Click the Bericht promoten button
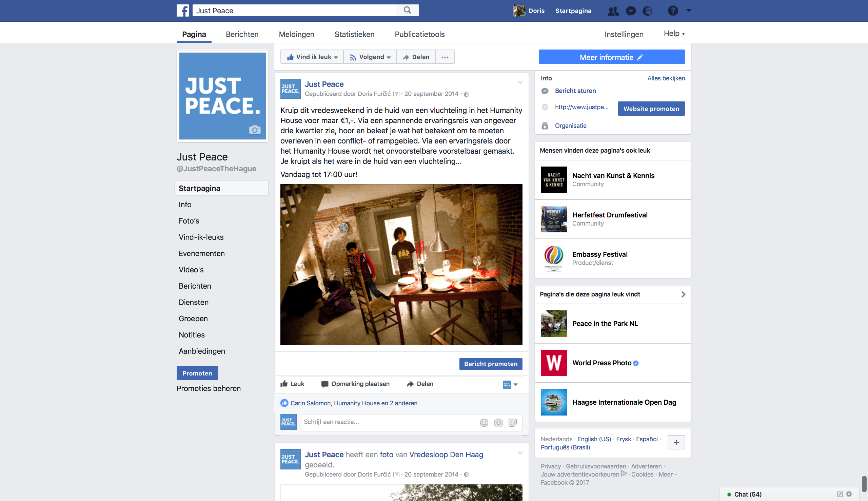This screenshot has width=868, height=501. [490, 364]
